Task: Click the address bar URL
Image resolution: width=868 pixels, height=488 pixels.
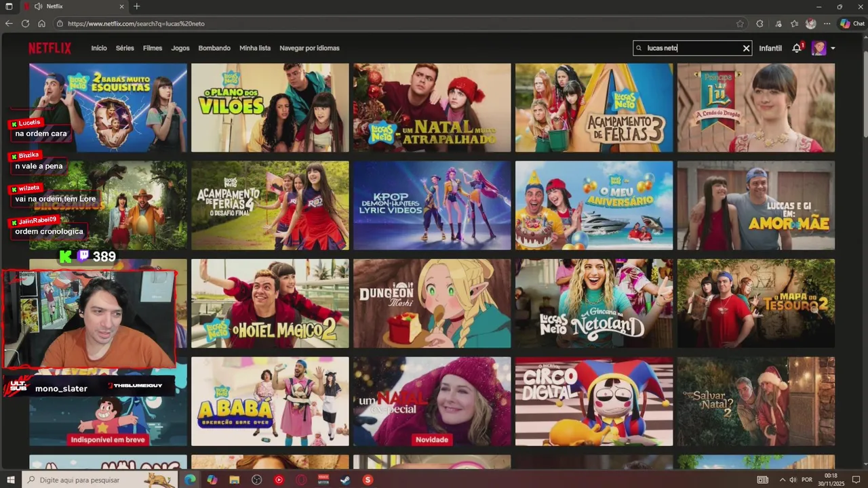Action: [136, 23]
